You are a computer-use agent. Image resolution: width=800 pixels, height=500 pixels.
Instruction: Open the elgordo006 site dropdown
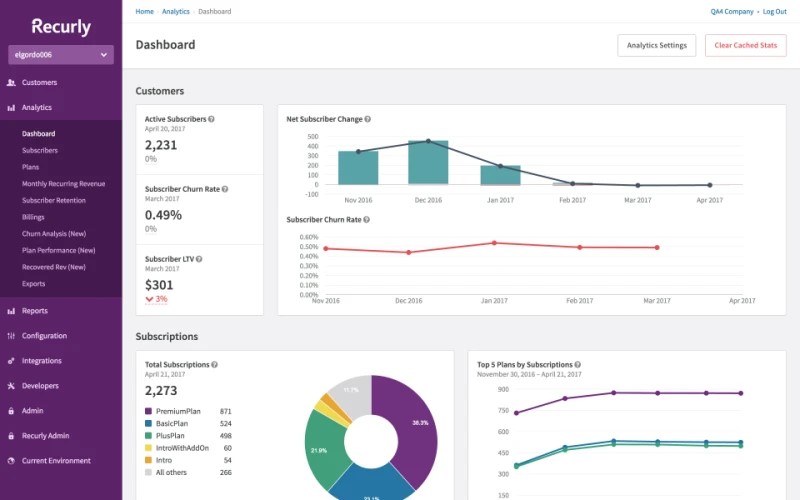[x=61, y=55]
